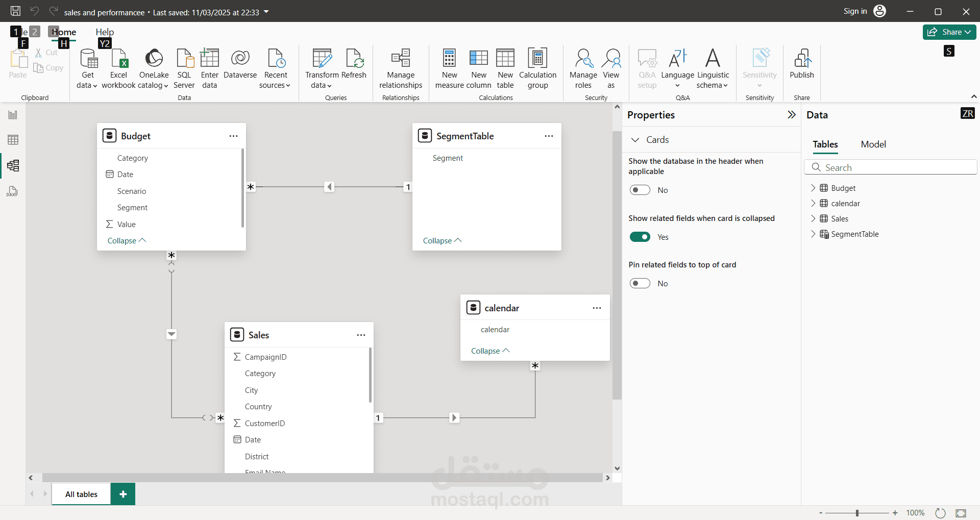Screen dimensions: 980x520
Task: Zoom out with the minus button
Action: [x=821, y=513]
